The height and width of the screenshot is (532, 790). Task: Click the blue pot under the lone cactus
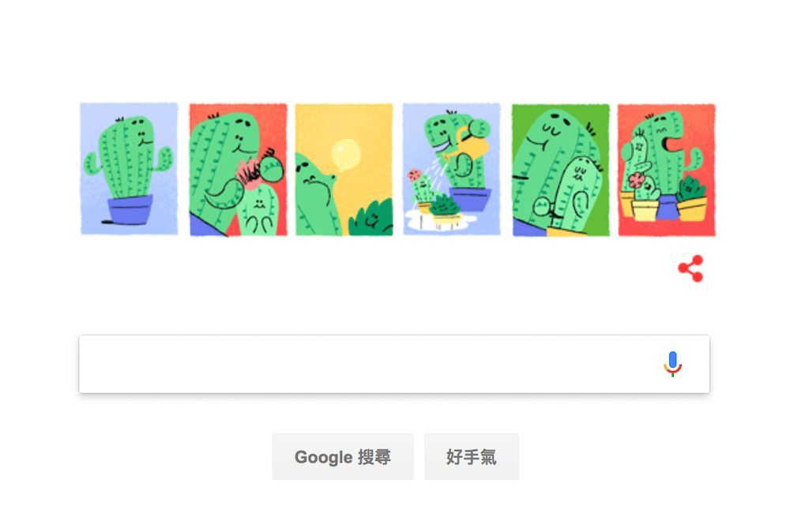tap(130, 209)
